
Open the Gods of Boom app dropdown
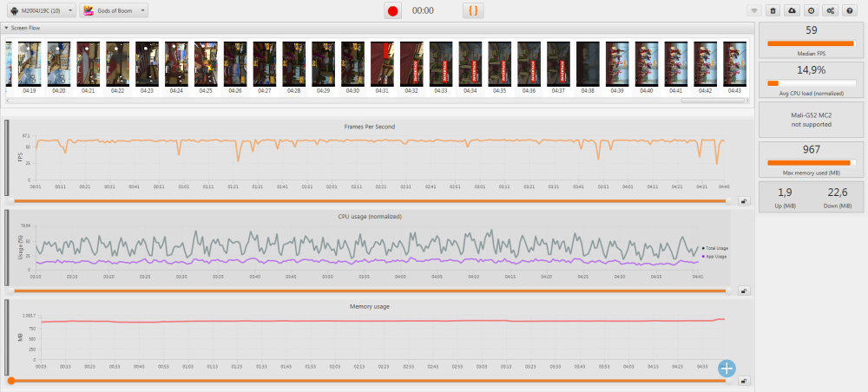pos(113,10)
